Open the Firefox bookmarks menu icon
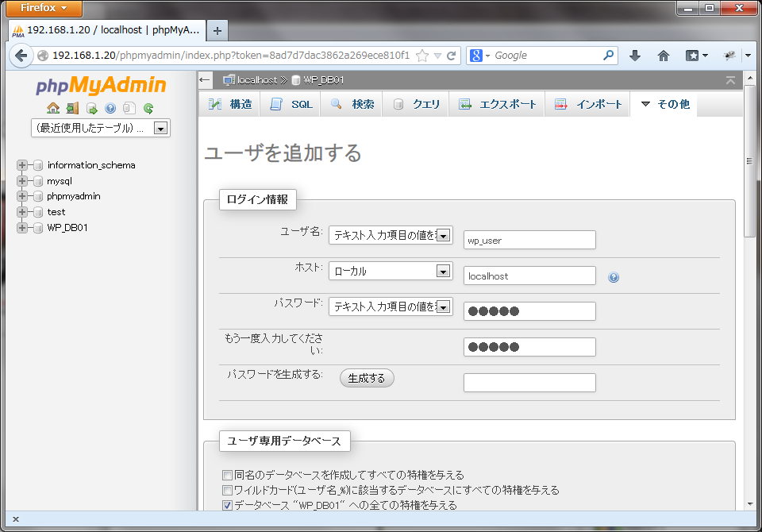 pyautogui.click(x=692, y=56)
